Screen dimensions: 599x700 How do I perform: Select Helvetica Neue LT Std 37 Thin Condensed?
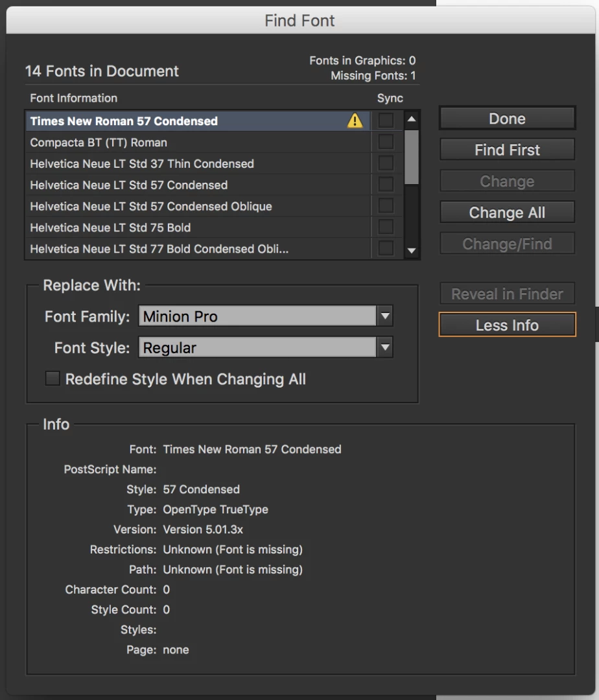pyautogui.click(x=198, y=164)
